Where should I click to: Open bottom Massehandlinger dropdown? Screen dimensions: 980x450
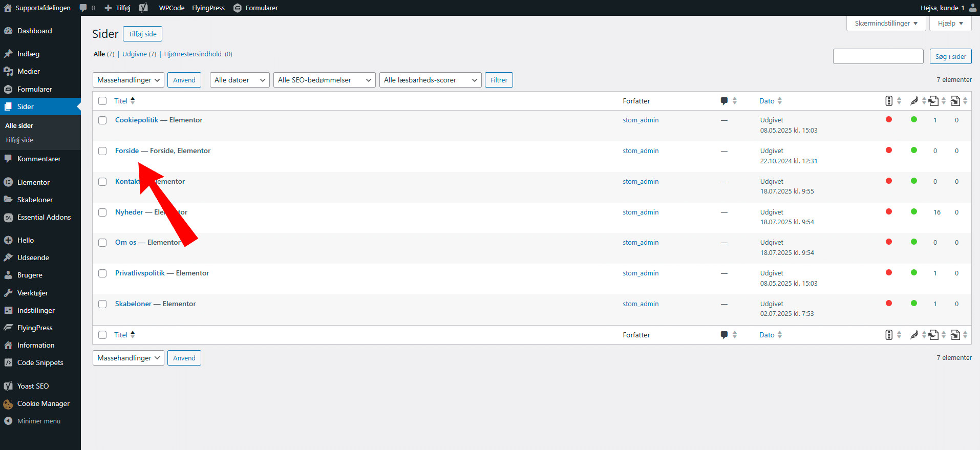pyautogui.click(x=129, y=358)
